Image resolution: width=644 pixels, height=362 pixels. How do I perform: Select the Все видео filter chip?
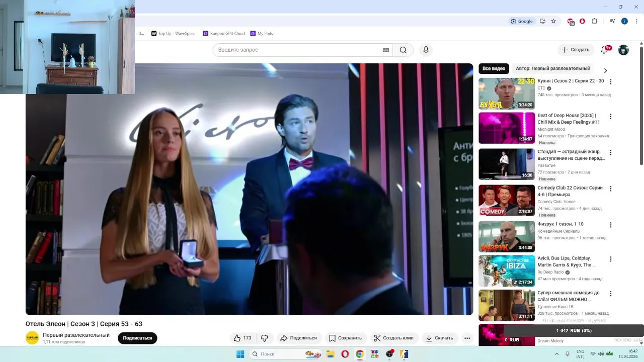pos(494,68)
